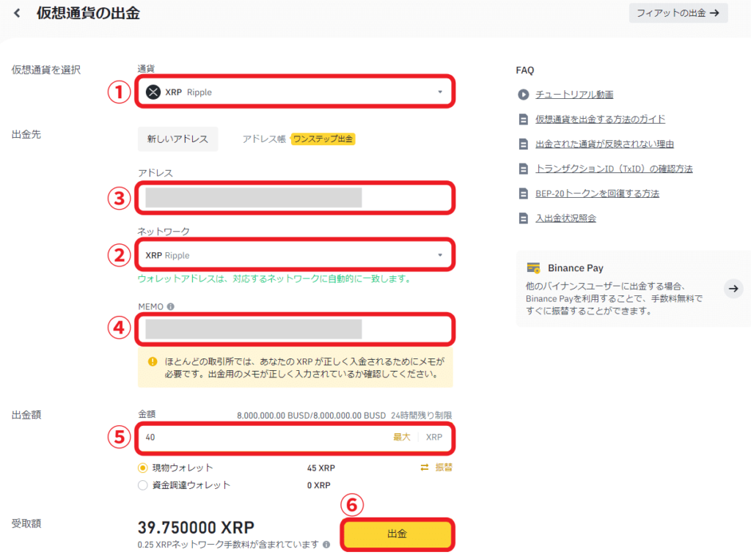Click the yellow 出金 withdraw button
This screenshot has width=751, height=560.
398,534
